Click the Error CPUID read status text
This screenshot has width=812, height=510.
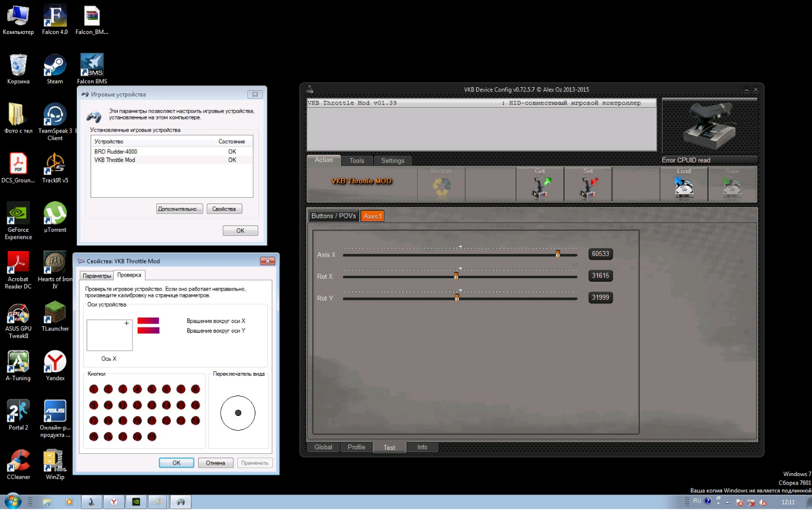pos(686,160)
